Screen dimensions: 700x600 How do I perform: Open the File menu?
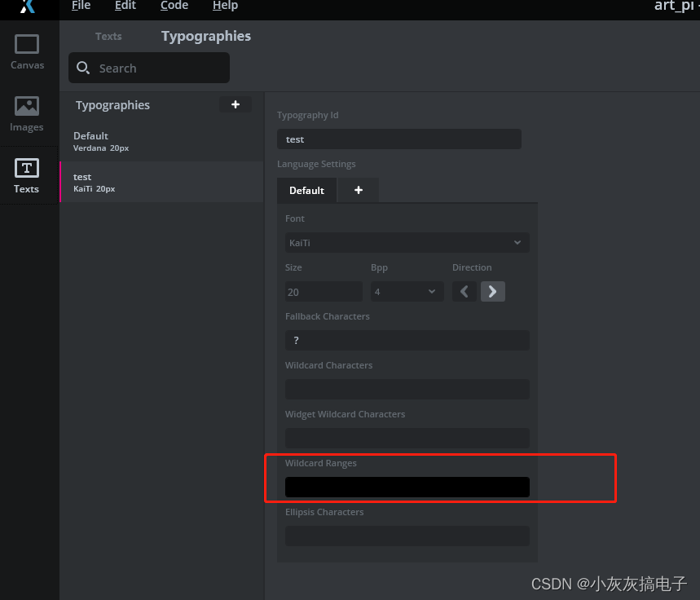[x=81, y=6]
